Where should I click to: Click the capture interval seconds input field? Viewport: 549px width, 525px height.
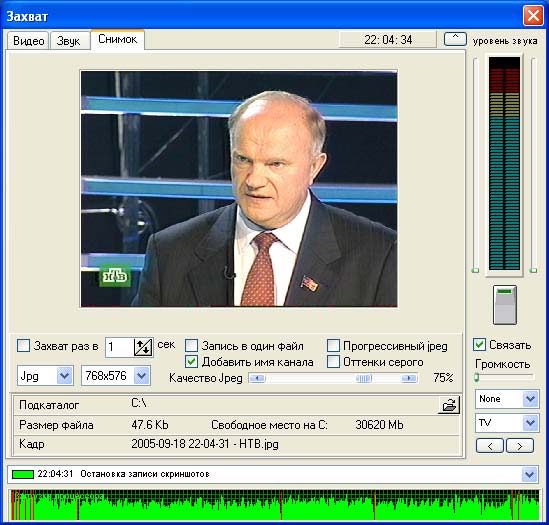pos(120,347)
